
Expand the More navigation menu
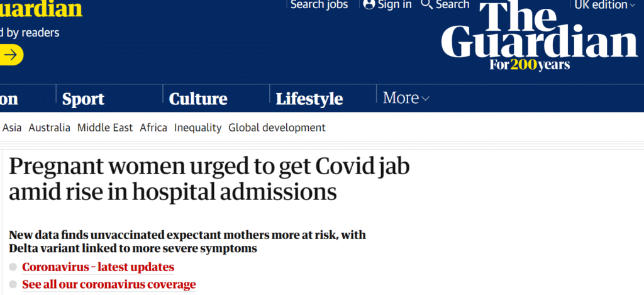406,98
